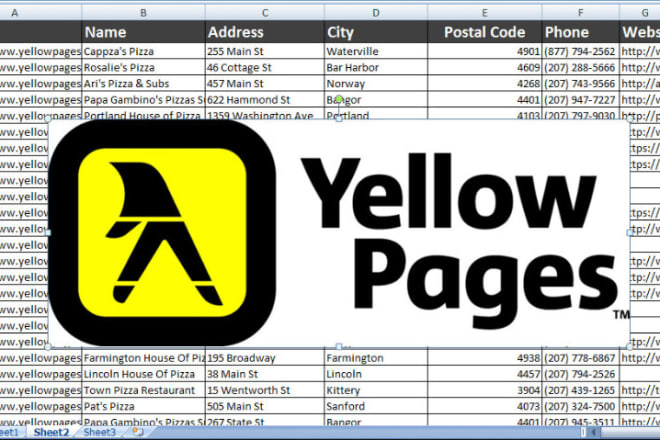Switch to the Sheet2 tab
This screenshot has height=440, width=660.
(x=51, y=432)
